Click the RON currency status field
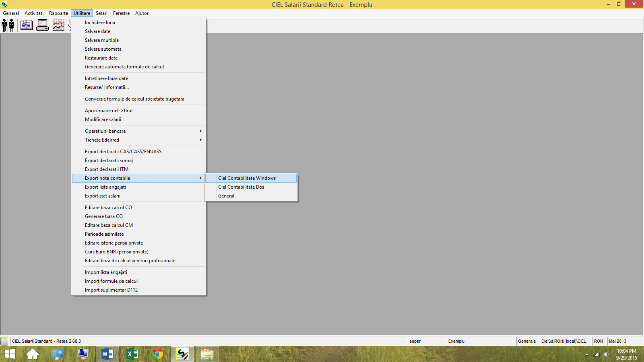 point(599,341)
